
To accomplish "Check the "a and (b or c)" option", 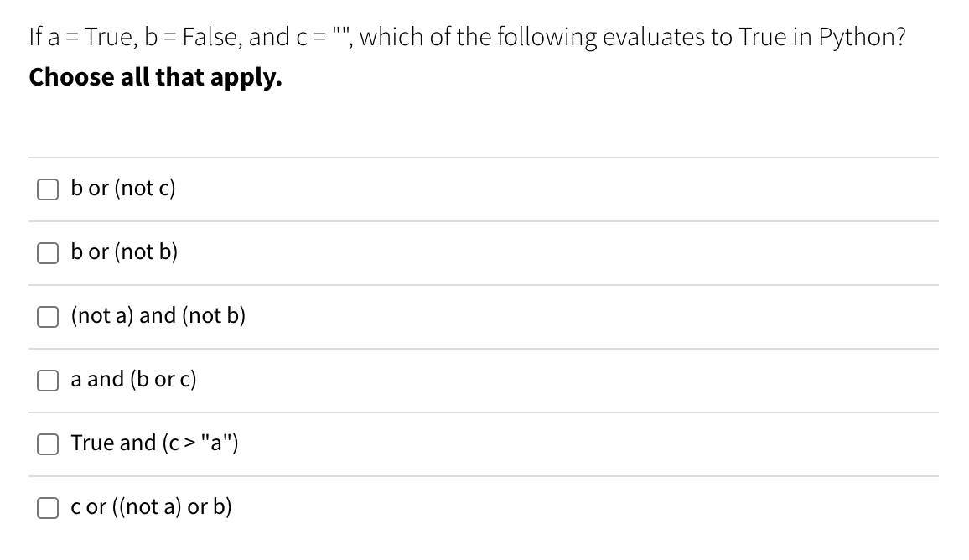I will pos(48,380).
